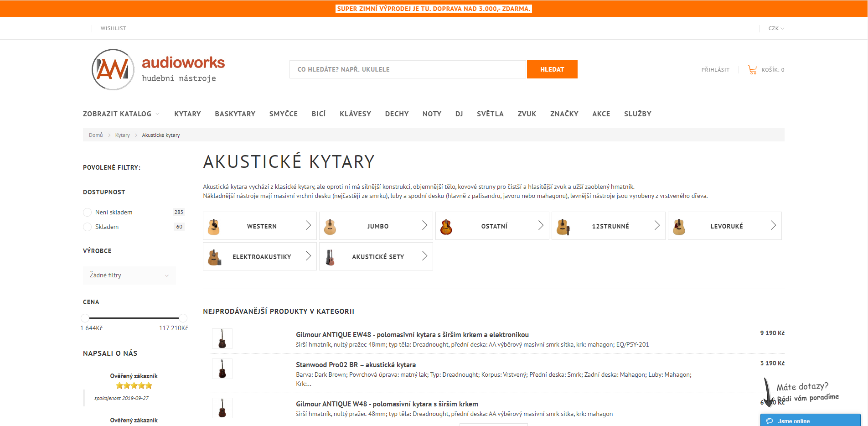Enable the Není skladem filter
Screen dimensions: 868x426
(x=88, y=212)
